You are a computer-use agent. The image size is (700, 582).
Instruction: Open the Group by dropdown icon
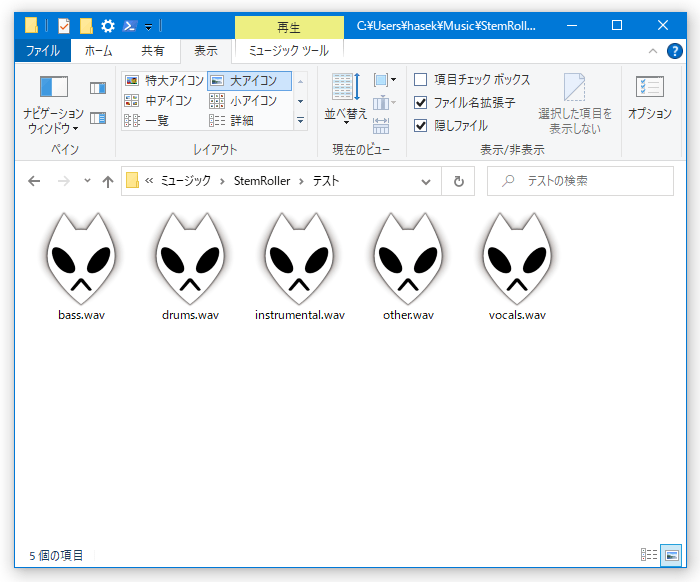coord(384,80)
